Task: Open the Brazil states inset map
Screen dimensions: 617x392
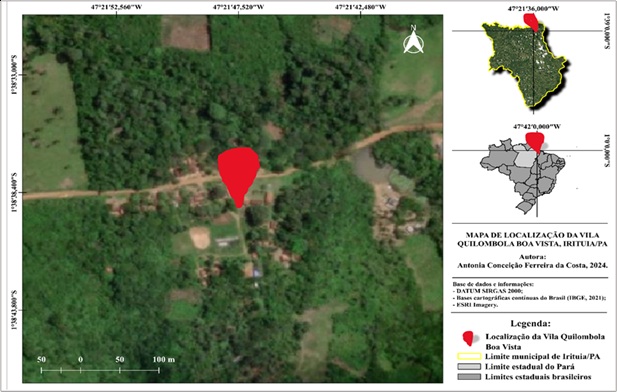Action: click(523, 176)
